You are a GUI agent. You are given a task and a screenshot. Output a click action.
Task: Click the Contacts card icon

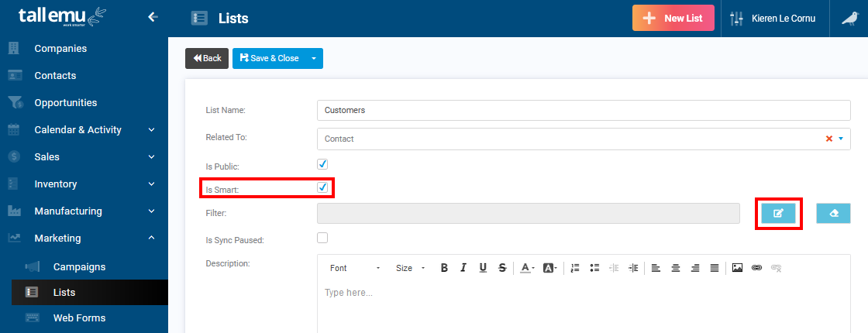tap(15, 75)
